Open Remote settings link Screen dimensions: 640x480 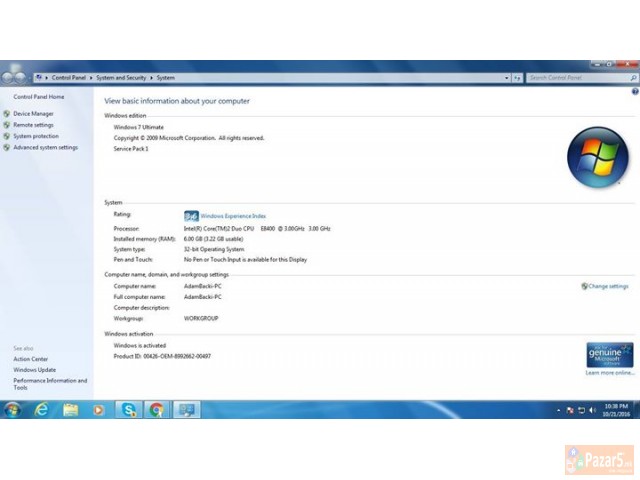[33, 125]
